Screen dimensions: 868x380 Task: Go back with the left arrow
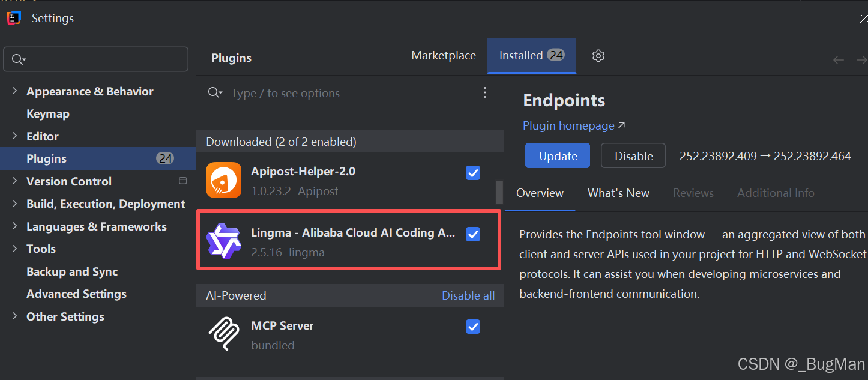[839, 60]
